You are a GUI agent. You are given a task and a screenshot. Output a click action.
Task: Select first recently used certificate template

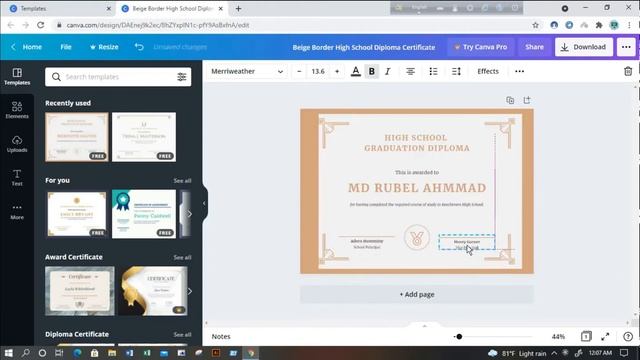click(x=77, y=137)
